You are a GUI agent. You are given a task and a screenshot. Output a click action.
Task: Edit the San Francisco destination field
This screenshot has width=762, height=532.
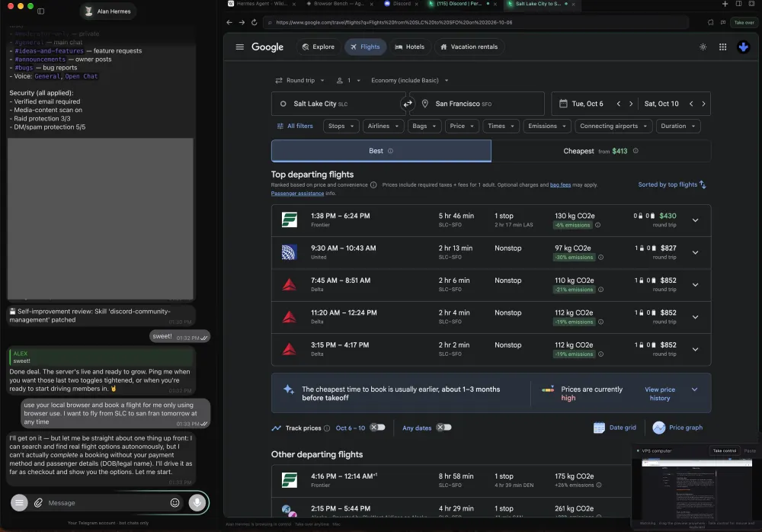[x=477, y=104]
